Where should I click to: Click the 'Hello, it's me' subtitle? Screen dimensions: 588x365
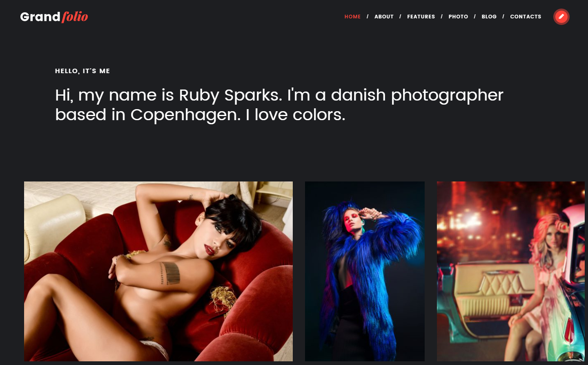[x=82, y=71]
